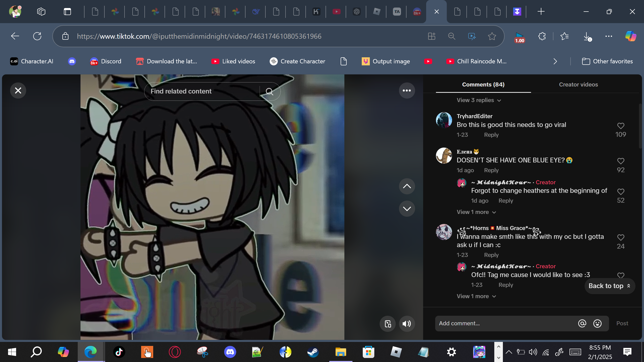
Task: Like TryhardEditer's comment with the heart
Action: (621, 126)
